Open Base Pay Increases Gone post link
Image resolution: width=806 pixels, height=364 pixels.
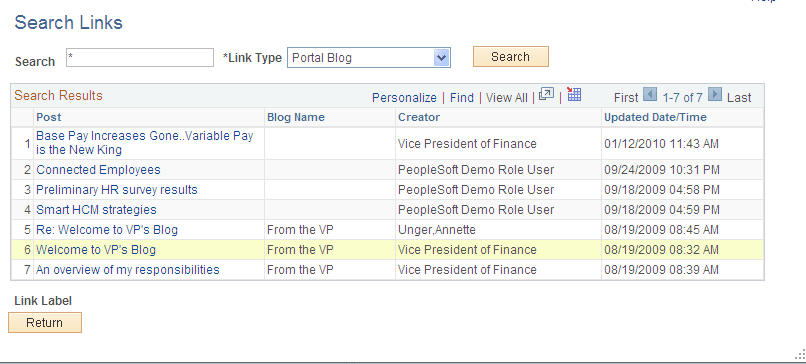[x=144, y=143]
